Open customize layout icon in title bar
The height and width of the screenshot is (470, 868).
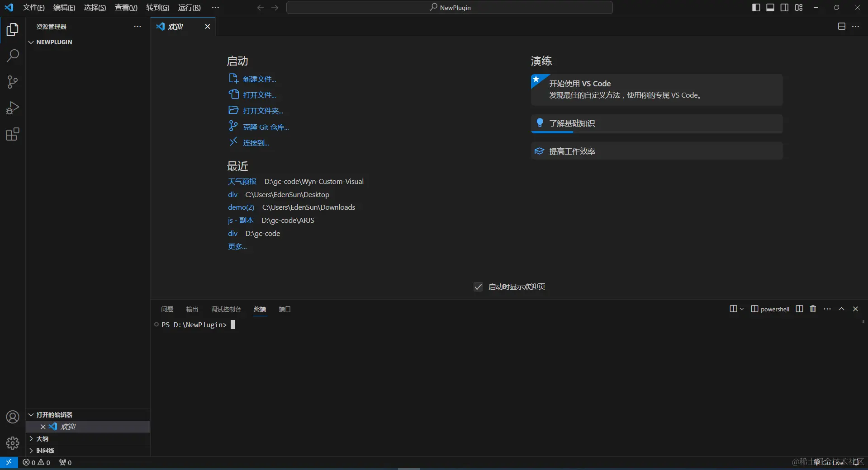point(799,8)
